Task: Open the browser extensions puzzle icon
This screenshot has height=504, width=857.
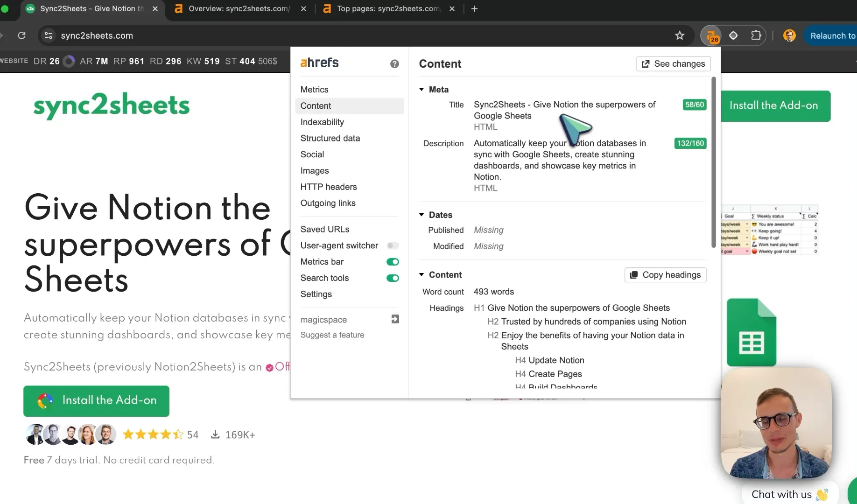Action: pyautogui.click(x=756, y=35)
